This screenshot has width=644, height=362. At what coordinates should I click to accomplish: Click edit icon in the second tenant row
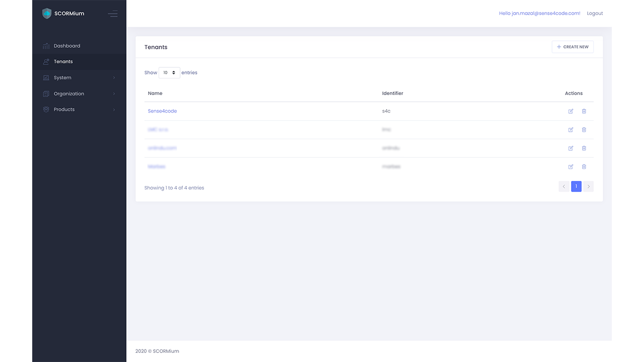click(x=571, y=130)
